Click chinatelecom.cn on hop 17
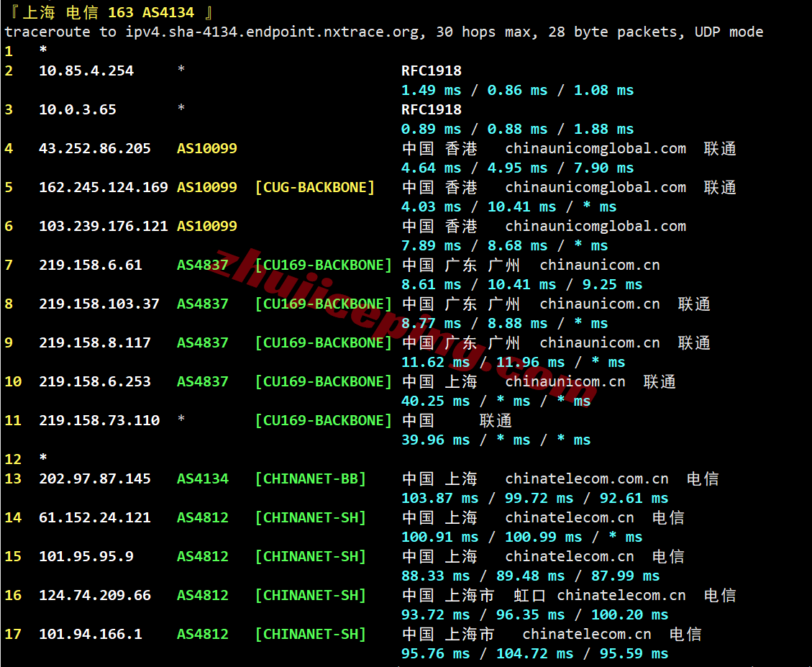The width and height of the screenshot is (812, 667). (587, 635)
